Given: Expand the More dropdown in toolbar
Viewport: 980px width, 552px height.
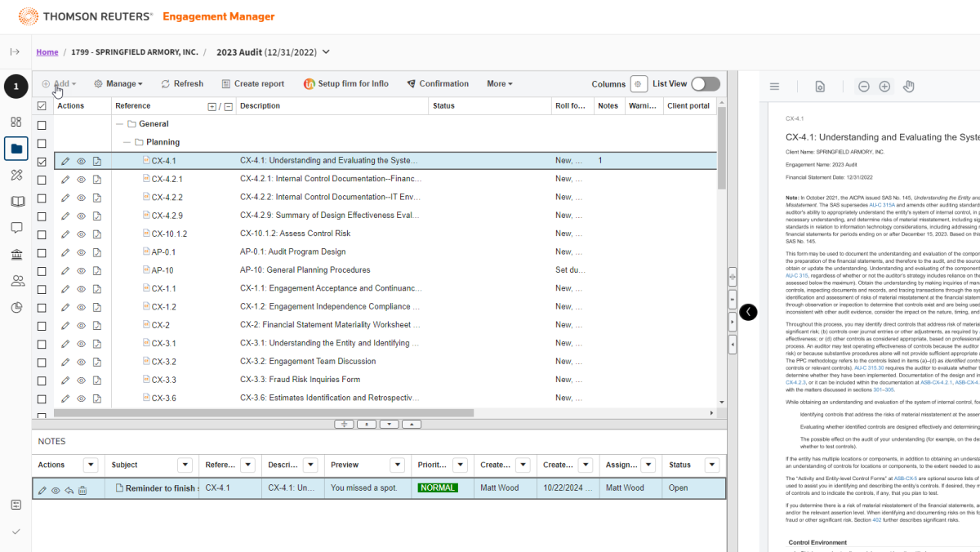Looking at the screenshot, I should [x=499, y=84].
